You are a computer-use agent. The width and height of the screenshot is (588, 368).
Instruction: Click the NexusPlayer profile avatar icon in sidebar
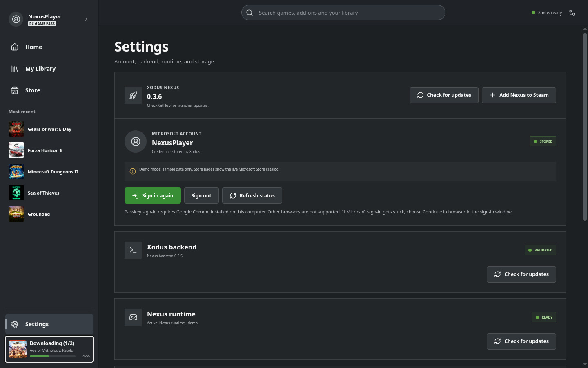pos(16,19)
